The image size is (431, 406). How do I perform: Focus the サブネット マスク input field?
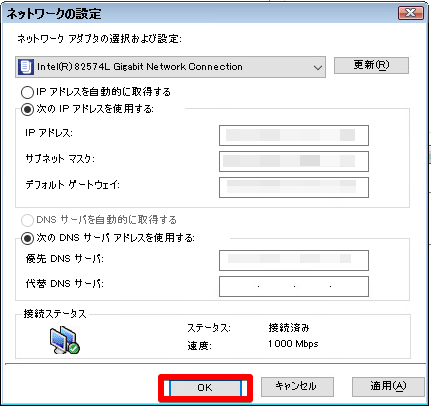(x=294, y=161)
